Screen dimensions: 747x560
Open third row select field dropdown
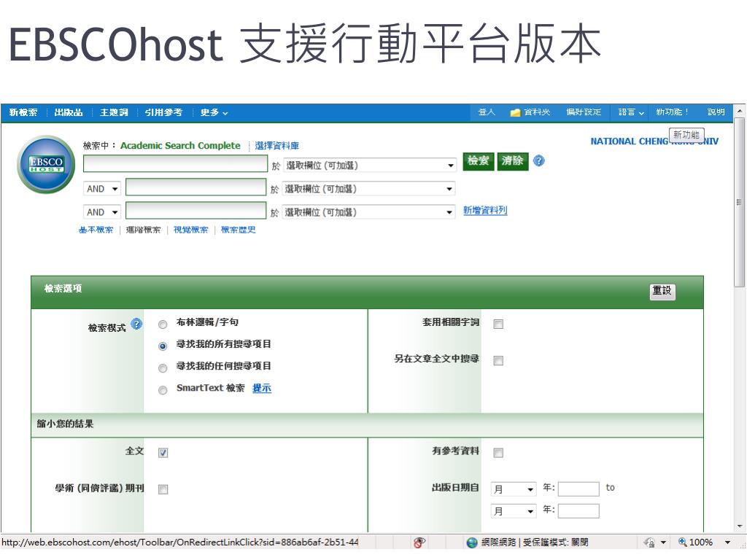tap(368, 212)
